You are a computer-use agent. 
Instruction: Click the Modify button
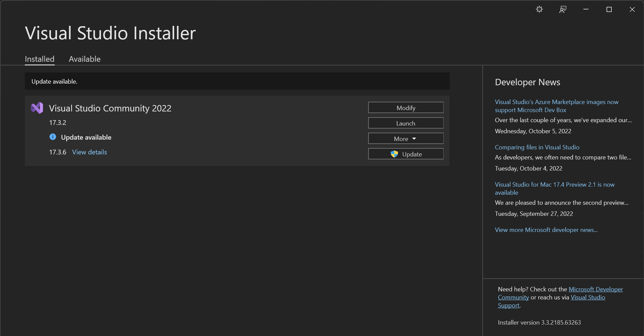coord(406,108)
